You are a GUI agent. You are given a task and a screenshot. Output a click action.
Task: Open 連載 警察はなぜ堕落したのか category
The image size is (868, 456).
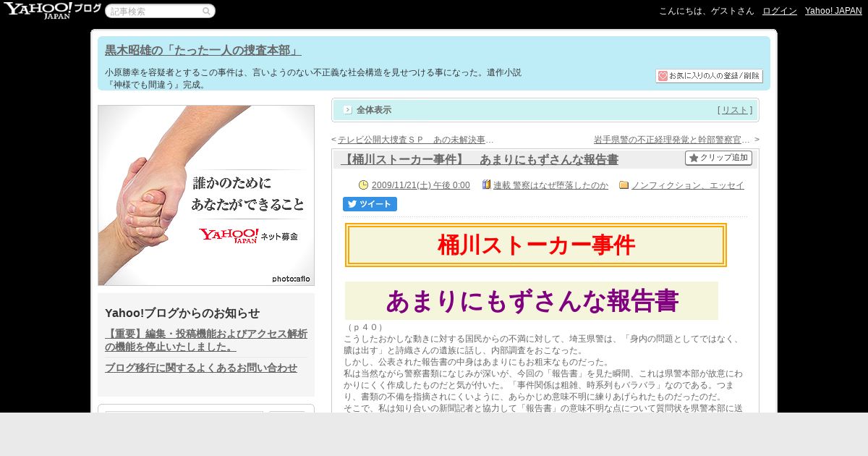point(550,185)
